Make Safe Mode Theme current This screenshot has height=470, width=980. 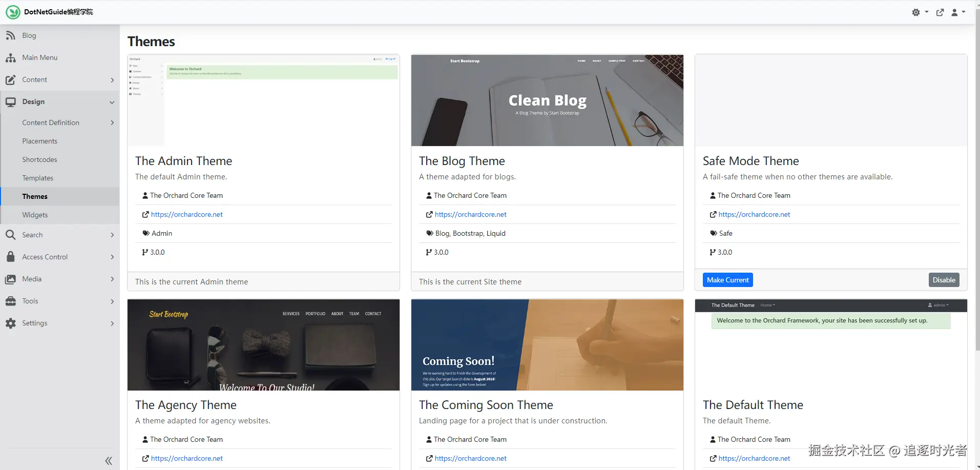coord(727,280)
